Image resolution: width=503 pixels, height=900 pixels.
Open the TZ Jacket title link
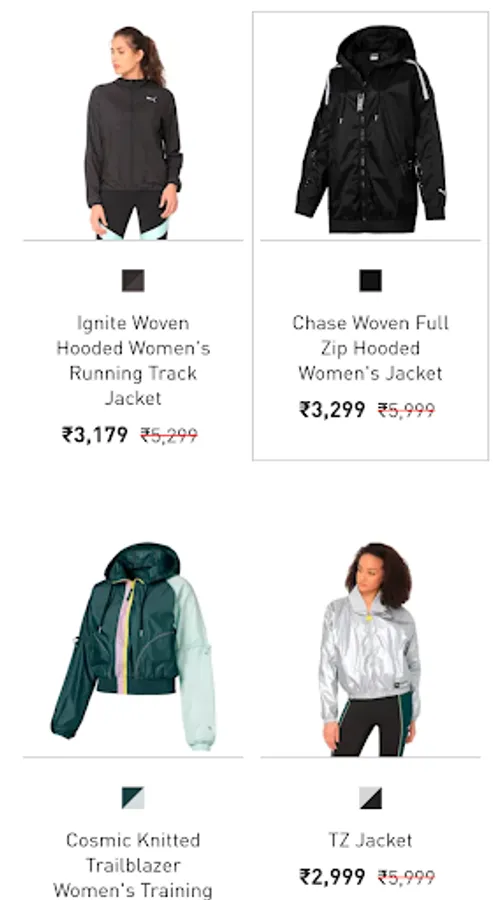click(x=370, y=840)
